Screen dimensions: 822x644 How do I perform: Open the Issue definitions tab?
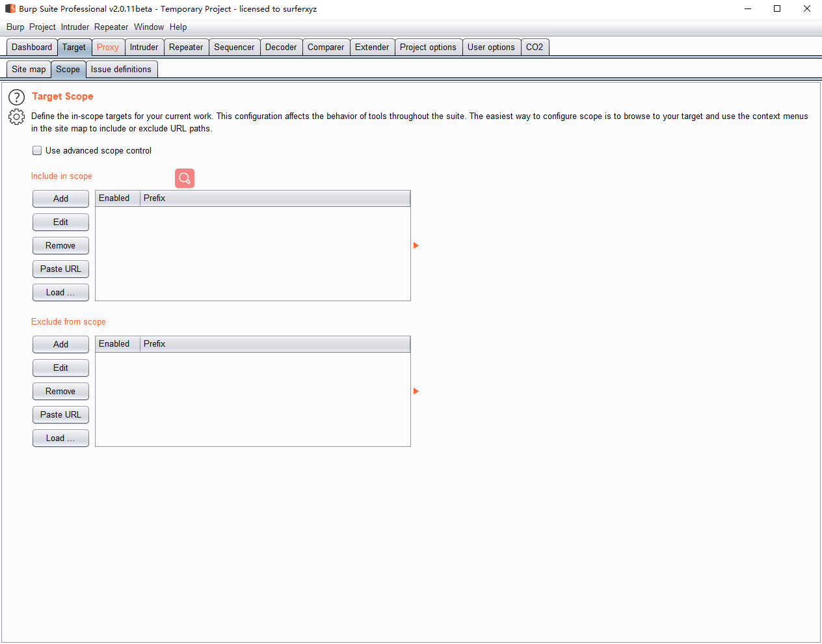pos(121,69)
